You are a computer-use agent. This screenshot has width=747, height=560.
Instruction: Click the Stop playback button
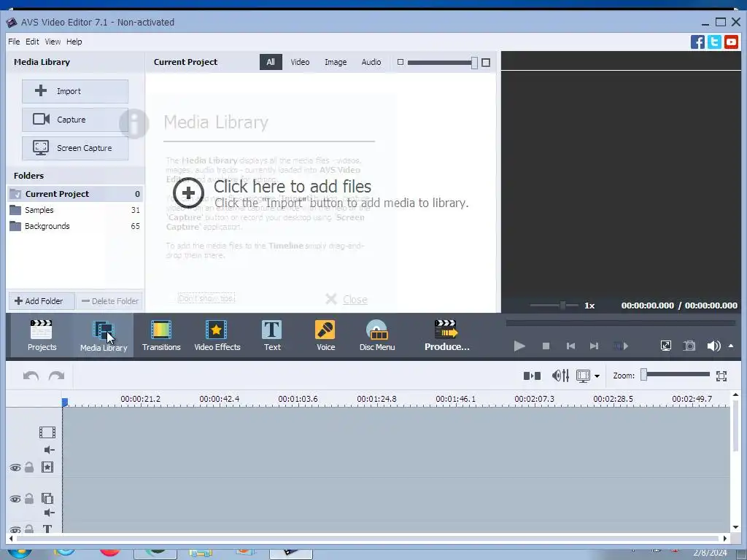pyautogui.click(x=546, y=346)
